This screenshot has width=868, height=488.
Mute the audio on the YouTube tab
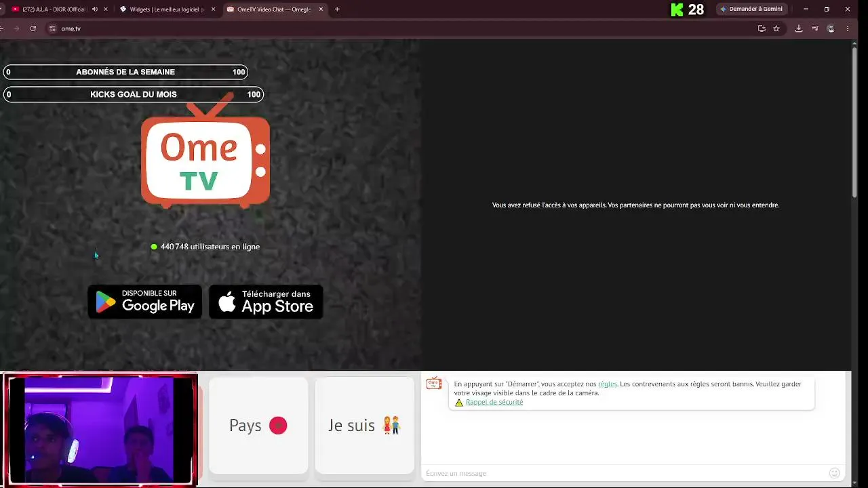tap(95, 9)
